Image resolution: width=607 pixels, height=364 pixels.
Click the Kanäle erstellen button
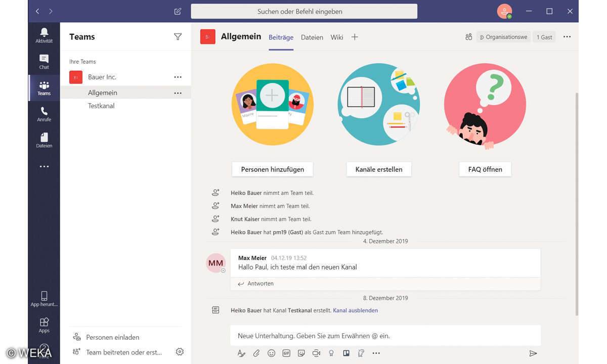(379, 169)
